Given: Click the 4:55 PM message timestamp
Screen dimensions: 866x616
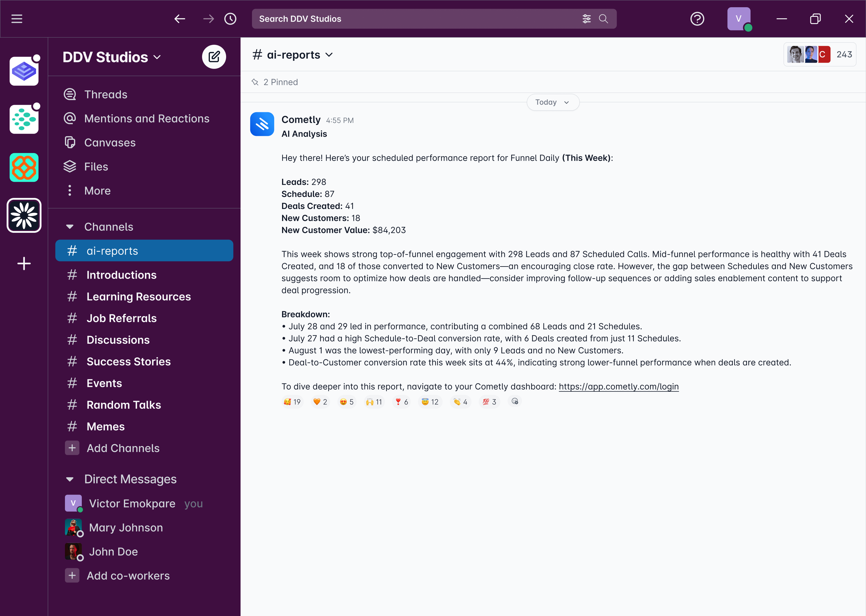Looking at the screenshot, I should pos(340,120).
